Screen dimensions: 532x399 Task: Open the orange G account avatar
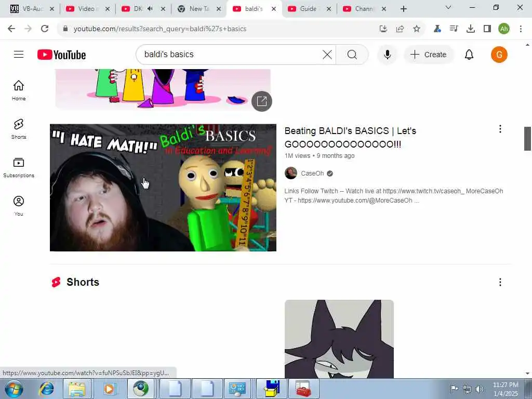(x=499, y=54)
